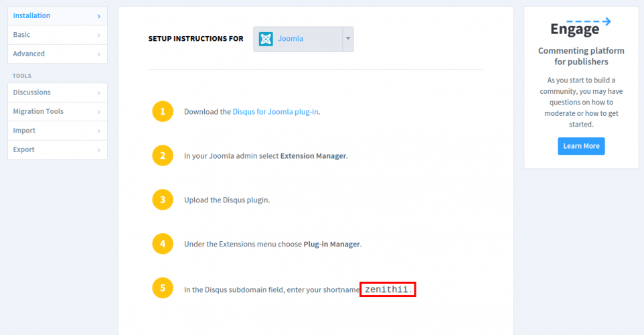Open the Export tool in sidebar

[58, 149]
